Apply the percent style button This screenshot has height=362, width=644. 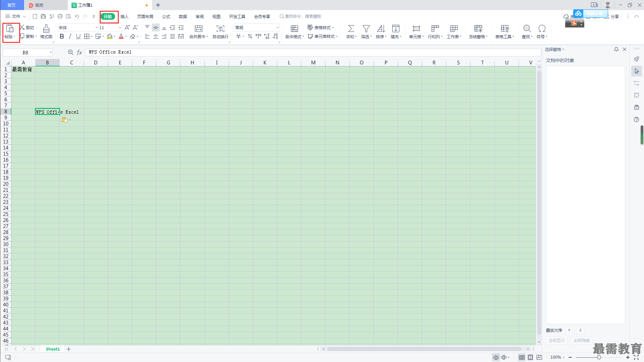coord(250,37)
